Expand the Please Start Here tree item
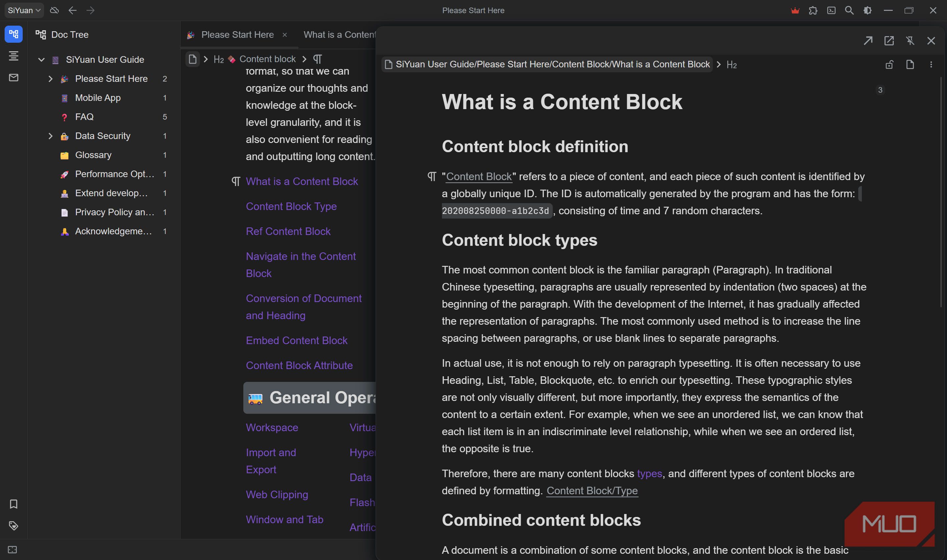Viewport: 947px width, 560px height. point(50,79)
